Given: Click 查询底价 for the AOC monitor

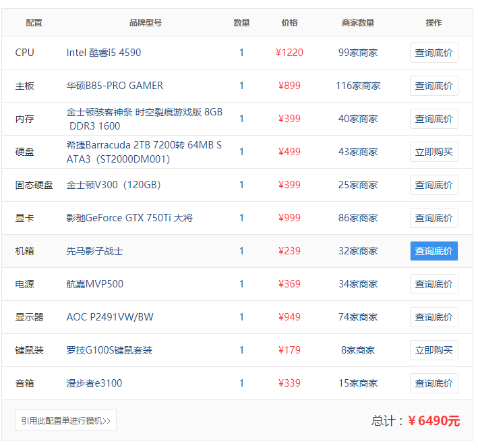Looking at the screenshot, I should 434,317.
